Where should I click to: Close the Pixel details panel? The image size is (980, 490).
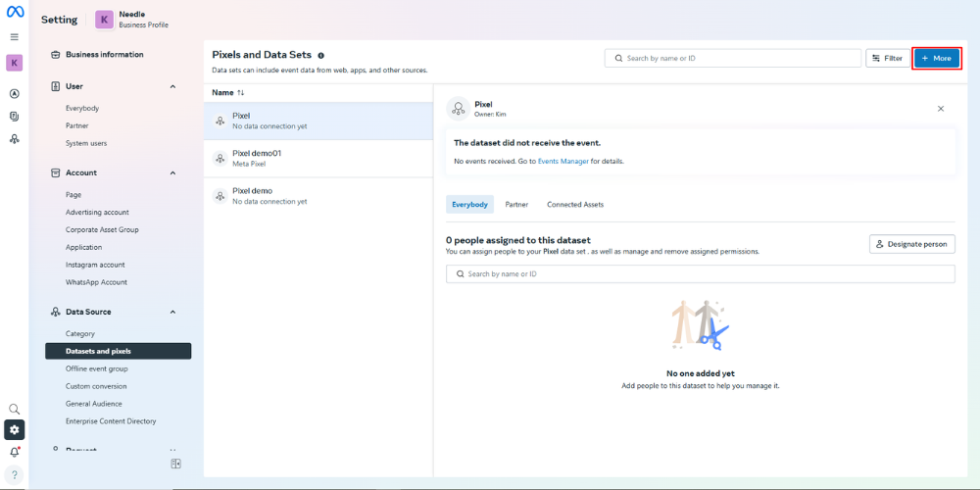(x=940, y=109)
